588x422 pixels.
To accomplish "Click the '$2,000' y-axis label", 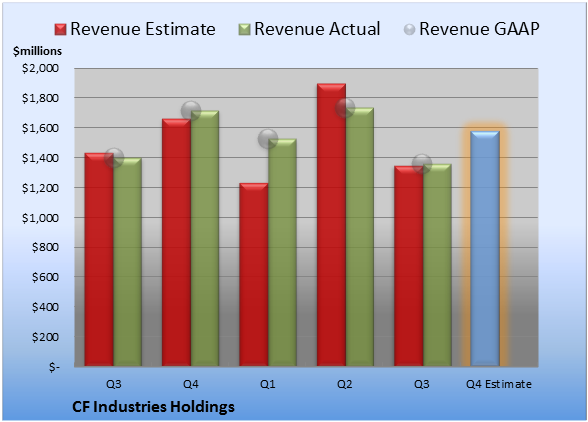I will pos(40,68).
